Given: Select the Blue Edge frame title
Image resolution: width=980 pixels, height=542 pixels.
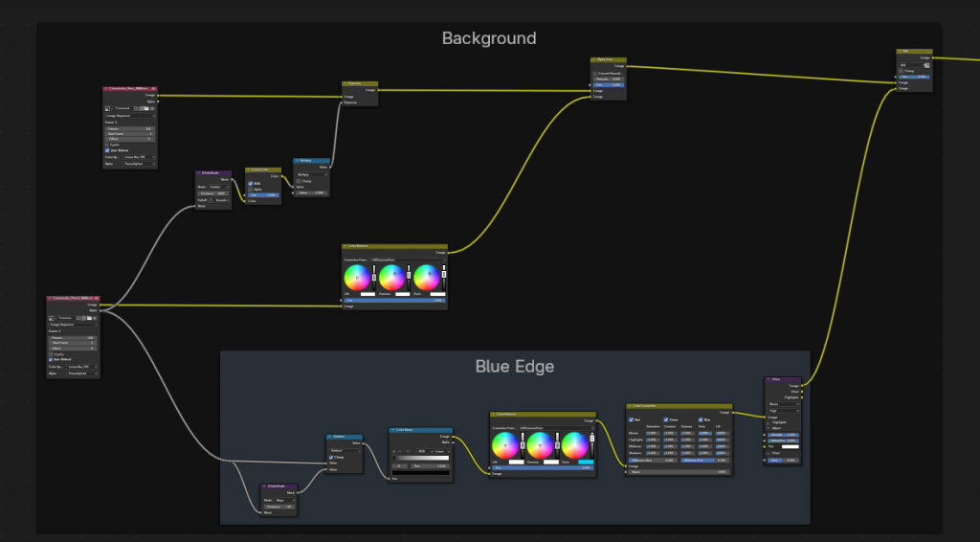Looking at the screenshot, I should click(514, 367).
